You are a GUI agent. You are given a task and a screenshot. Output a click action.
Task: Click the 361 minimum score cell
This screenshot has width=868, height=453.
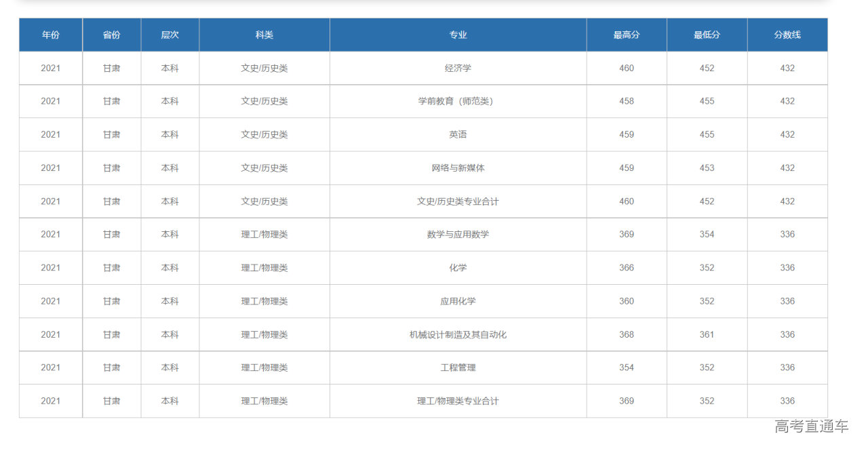click(x=707, y=334)
